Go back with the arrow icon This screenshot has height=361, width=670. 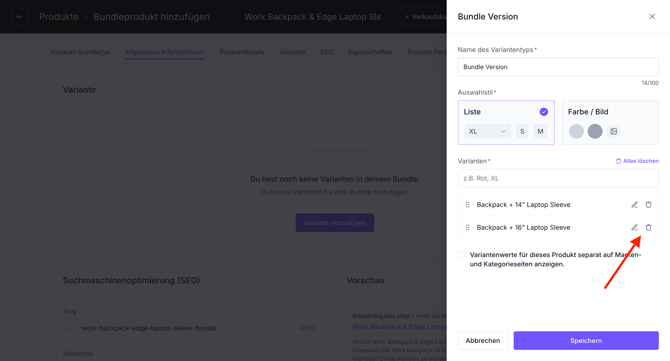tap(19, 17)
